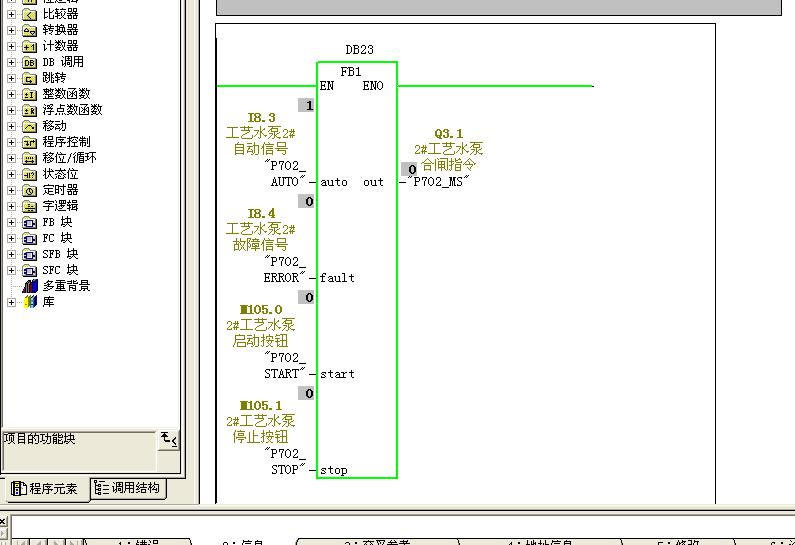This screenshot has height=545, width=795.
Task: Click the fault parameter pin
Action: 337,278
